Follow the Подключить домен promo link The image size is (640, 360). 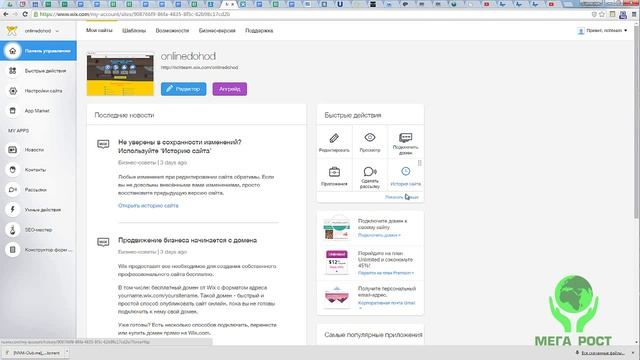(x=379, y=235)
